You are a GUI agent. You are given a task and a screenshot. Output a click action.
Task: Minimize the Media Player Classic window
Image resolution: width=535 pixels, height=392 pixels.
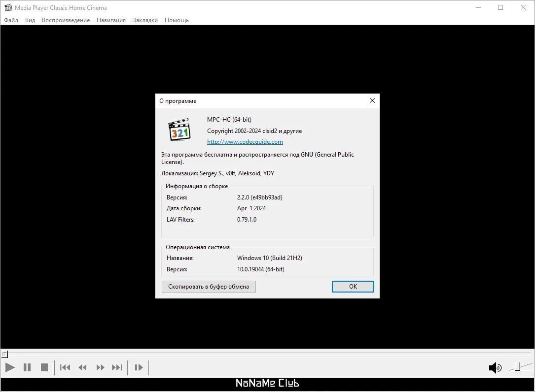tap(478, 7)
